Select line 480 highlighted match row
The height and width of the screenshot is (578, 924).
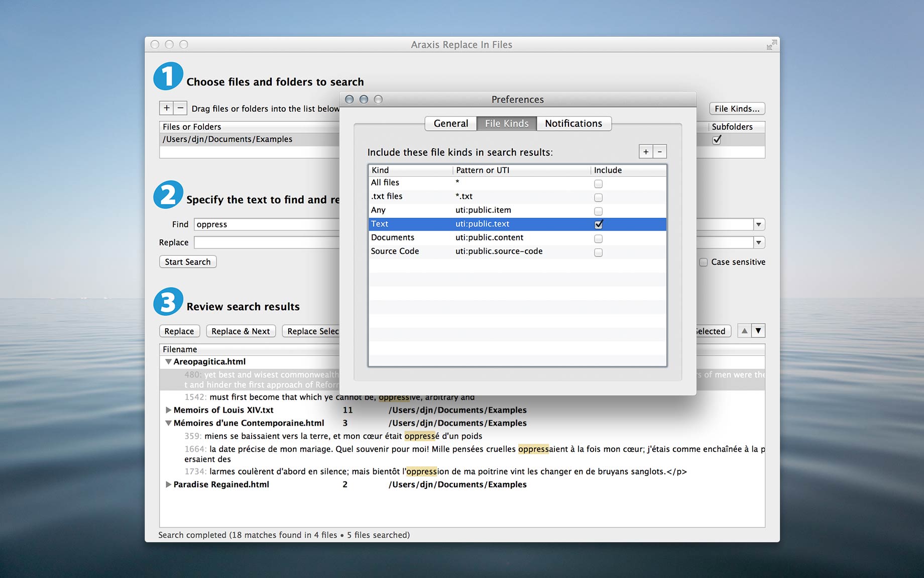point(250,379)
